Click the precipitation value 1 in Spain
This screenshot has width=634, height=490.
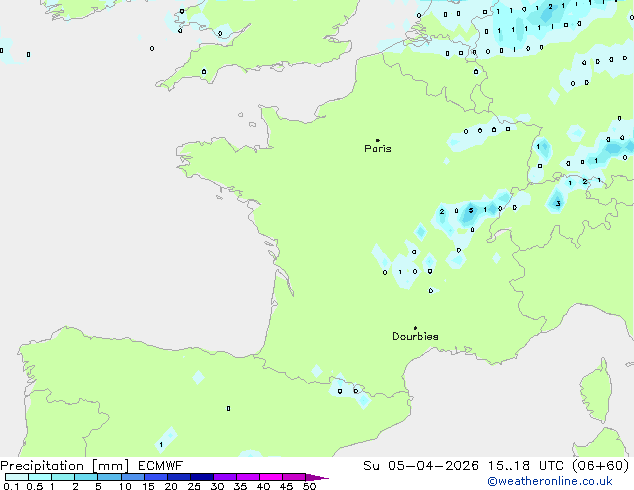point(161,444)
